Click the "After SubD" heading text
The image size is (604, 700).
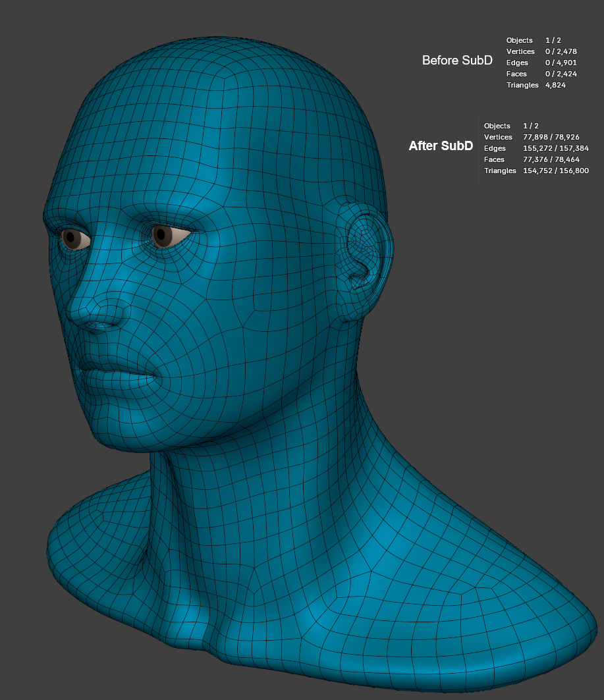[x=441, y=146]
